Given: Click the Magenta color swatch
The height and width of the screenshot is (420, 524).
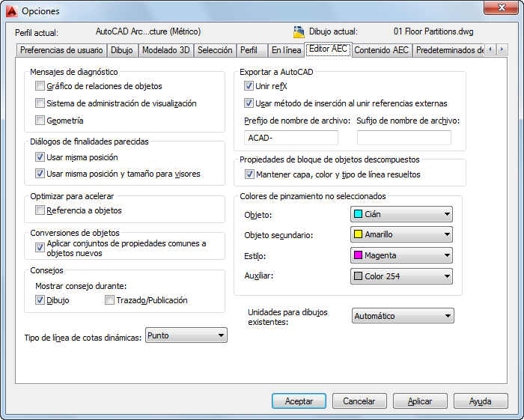Looking at the screenshot, I should pos(359,255).
